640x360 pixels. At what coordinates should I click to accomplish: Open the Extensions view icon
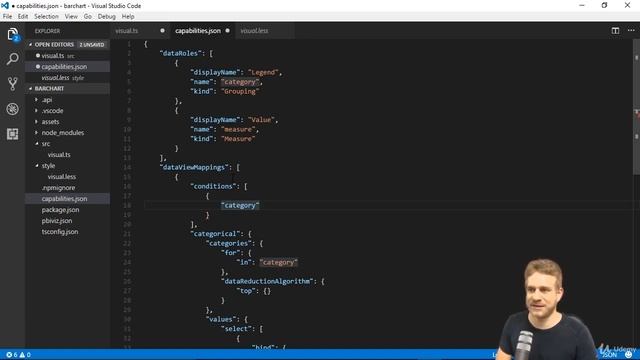click(x=12, y=134)
